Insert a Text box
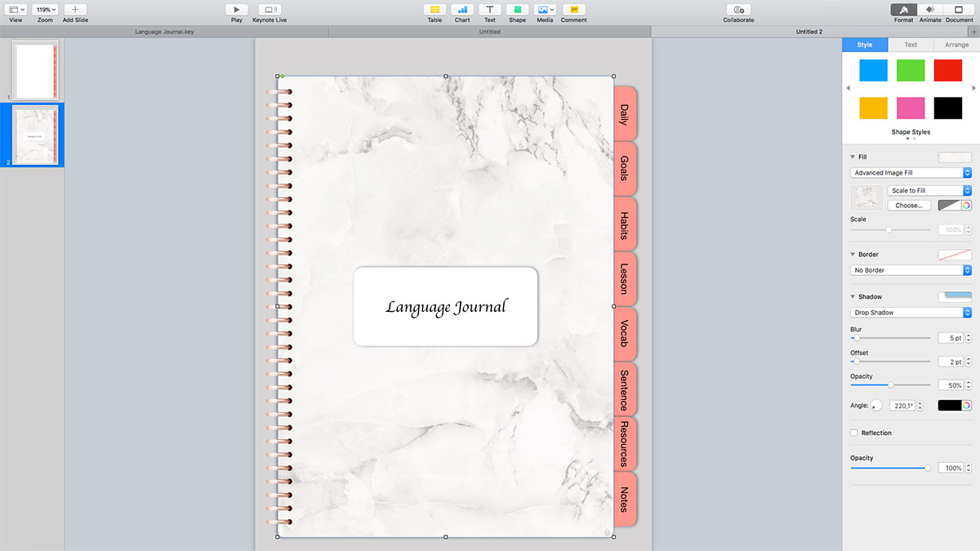The width and height of the screenshot is (980, 551). click(489, 10)
